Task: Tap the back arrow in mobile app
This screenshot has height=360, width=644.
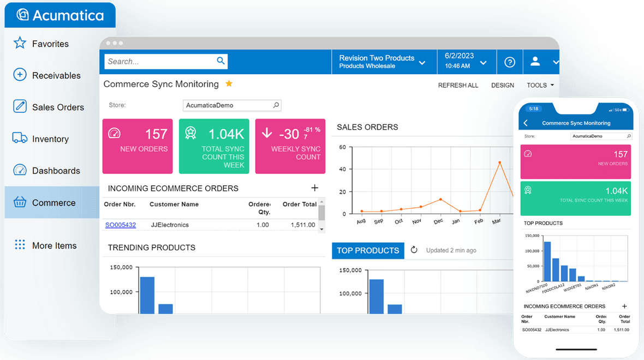Action: click(x=526, y=123)
